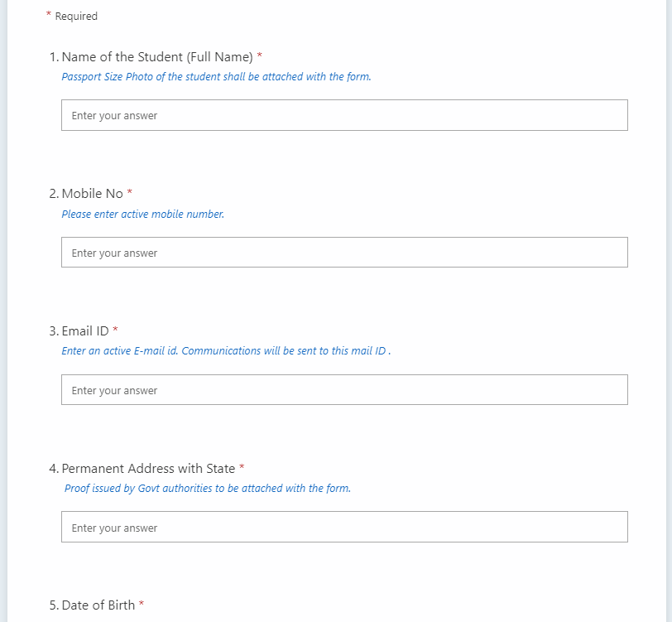This screenshot has height=622, width=672.
Task: Click the red asterisk after Mobile No
Action: [129, 192]
